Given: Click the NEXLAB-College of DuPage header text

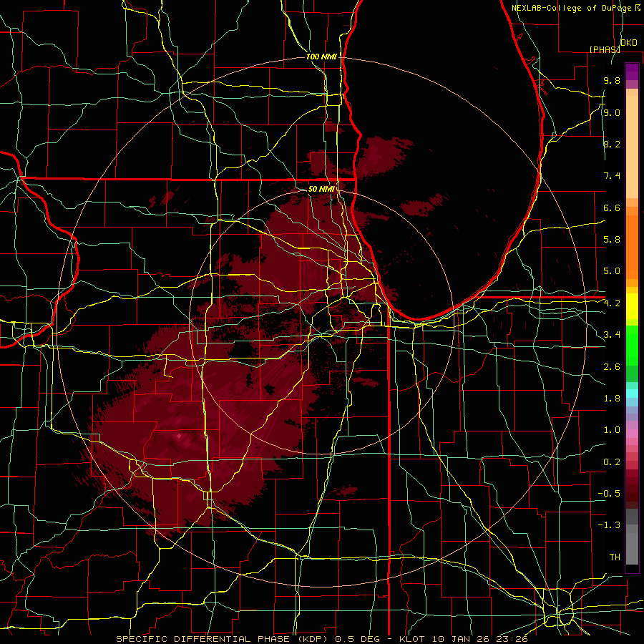Looking at the screenshot, I should (x=571, y=8).
